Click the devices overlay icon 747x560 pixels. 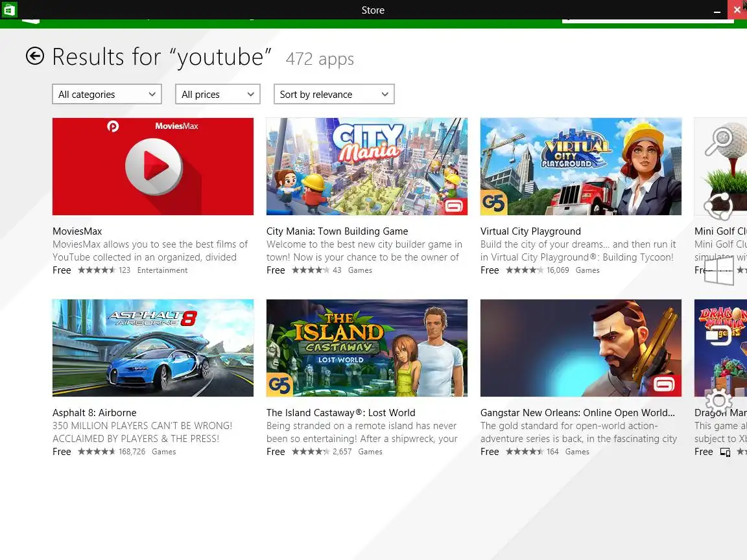coord(718,336)
